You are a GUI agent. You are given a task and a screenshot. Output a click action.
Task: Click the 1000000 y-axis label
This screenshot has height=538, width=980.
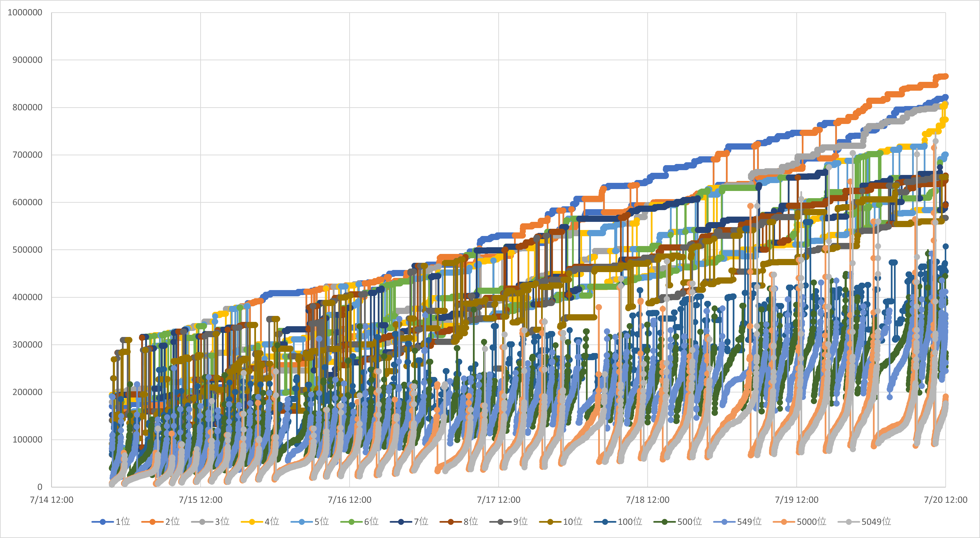coord(25,13)
